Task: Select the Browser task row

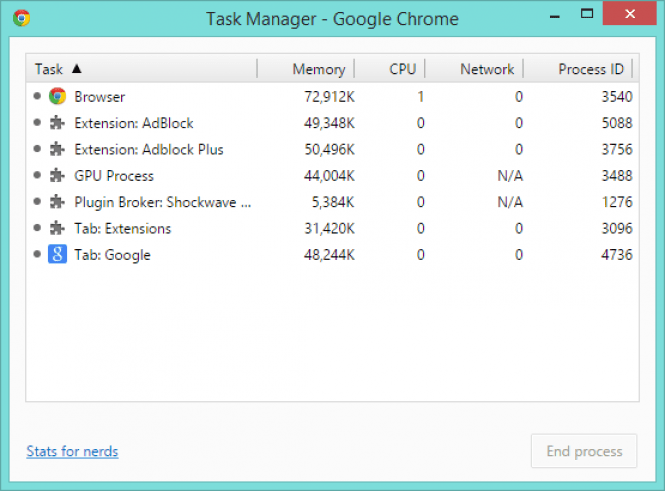Action: pos(332,97)
